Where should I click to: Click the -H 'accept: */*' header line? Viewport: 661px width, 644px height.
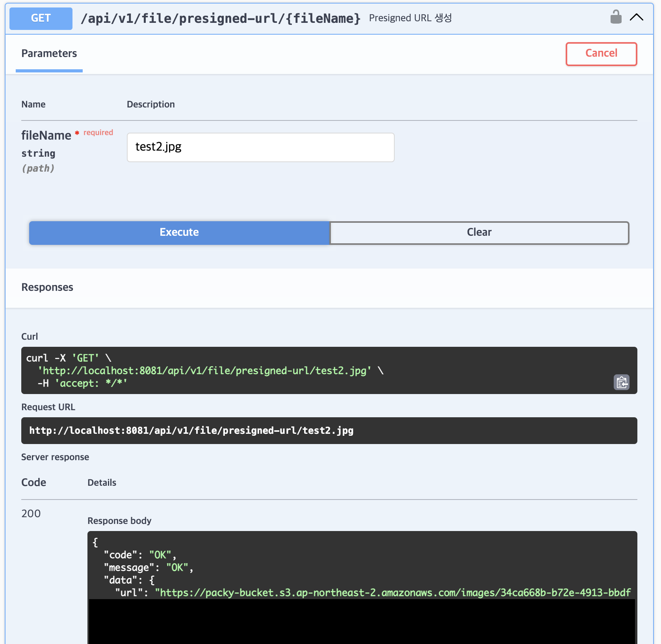pyautogui.click(x=82, y=383)
